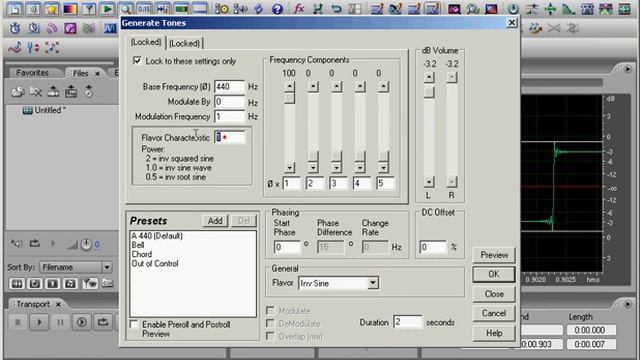Click the undo curved arrow toolbar icon
Image resolution: width=640 pixels, height=360 pixels.
[x=336, y=8]
